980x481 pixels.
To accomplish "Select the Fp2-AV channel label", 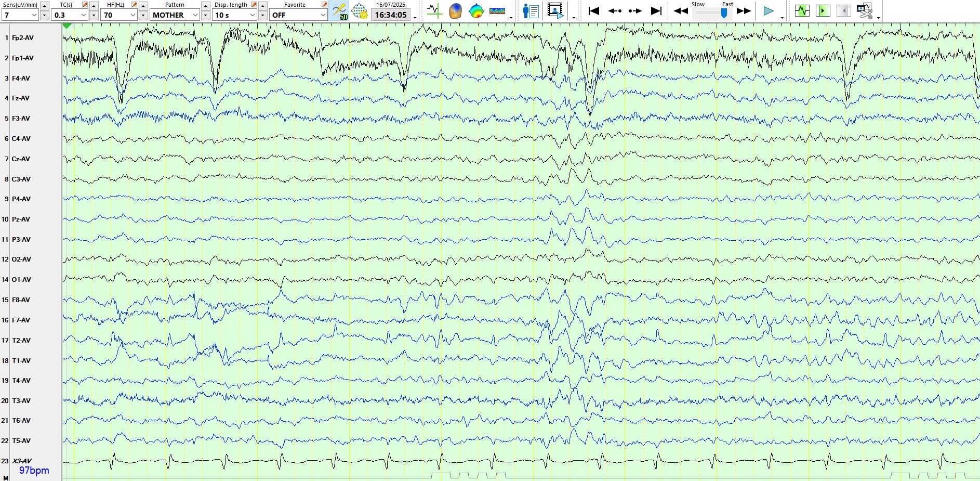I will [x=23, y=38].
